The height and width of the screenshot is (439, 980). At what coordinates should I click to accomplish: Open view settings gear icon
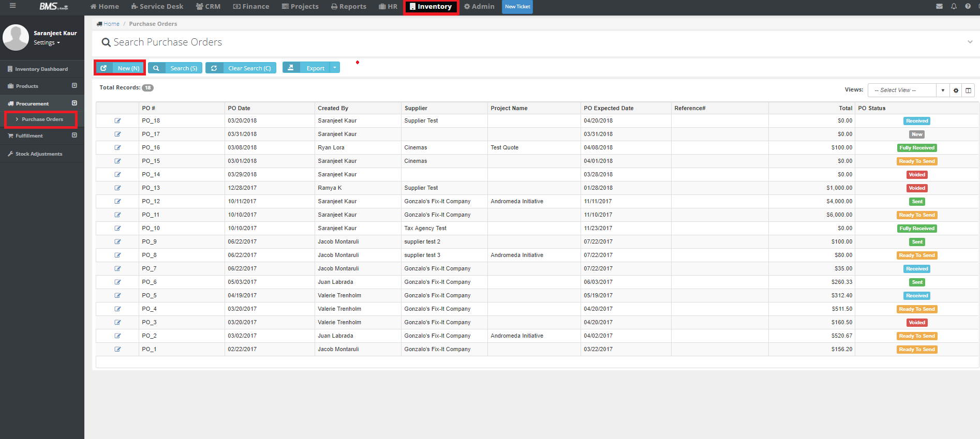click(x=956, y=90)
